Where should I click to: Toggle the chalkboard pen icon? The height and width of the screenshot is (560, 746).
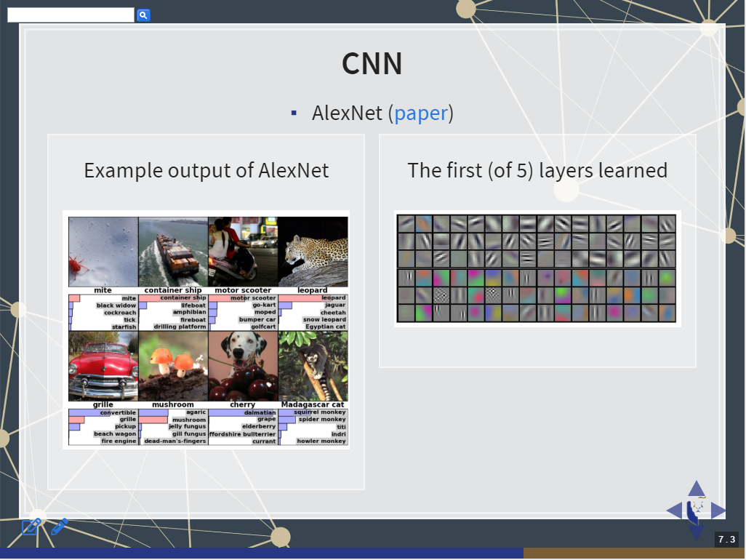pos(60,527)
